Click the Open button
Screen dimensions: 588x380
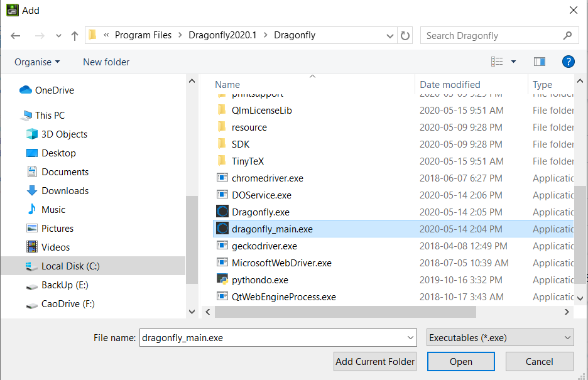click(x=461, y=361)
